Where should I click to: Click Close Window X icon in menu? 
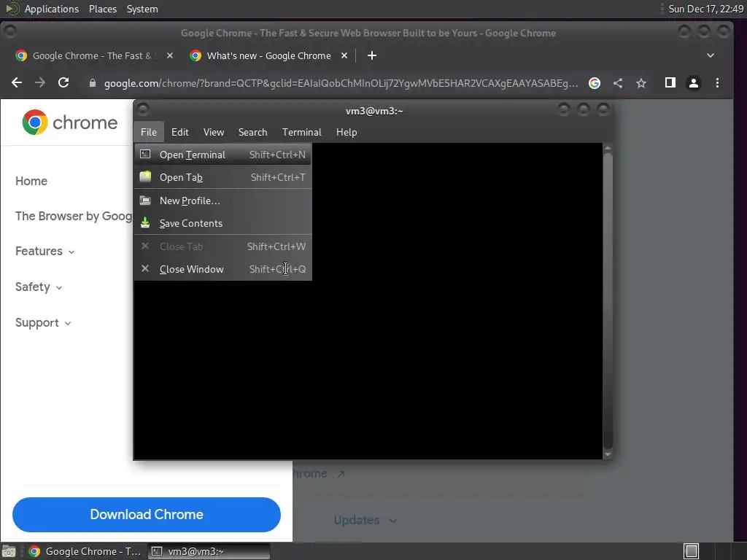[x=145, y=268]
